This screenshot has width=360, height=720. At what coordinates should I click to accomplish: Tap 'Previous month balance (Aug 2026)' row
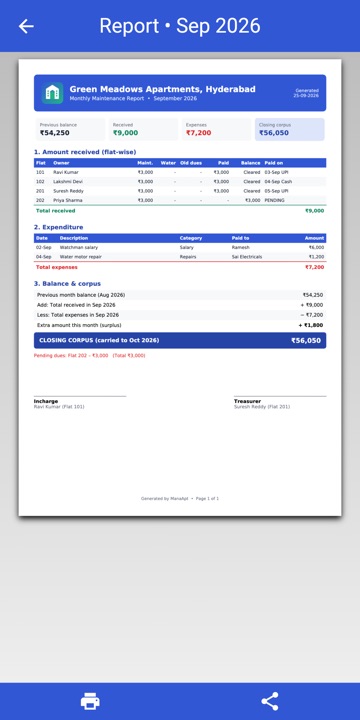coord(180,295)
